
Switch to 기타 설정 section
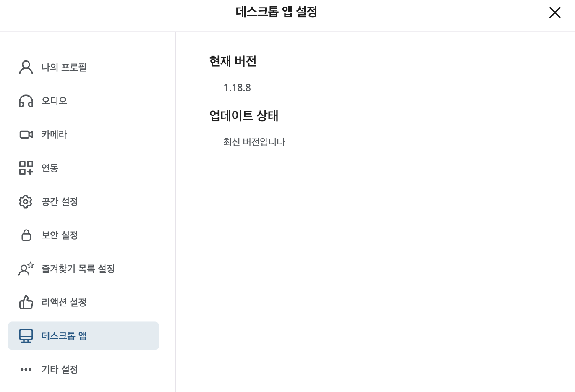pos(60,369)
